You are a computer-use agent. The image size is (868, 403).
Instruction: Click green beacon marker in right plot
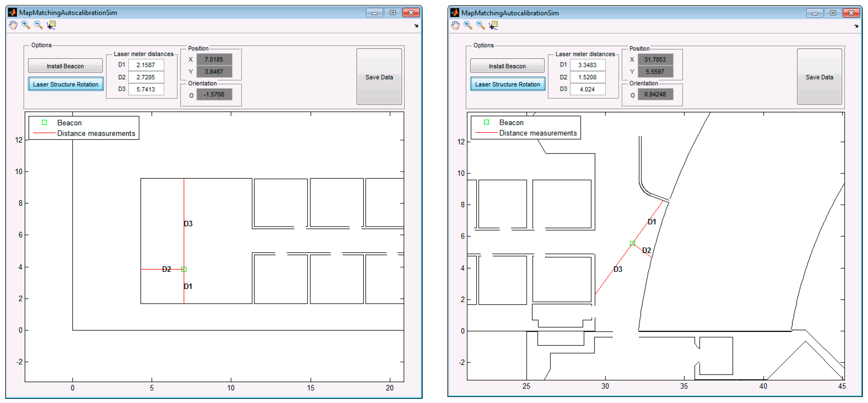tap(632, 244)
